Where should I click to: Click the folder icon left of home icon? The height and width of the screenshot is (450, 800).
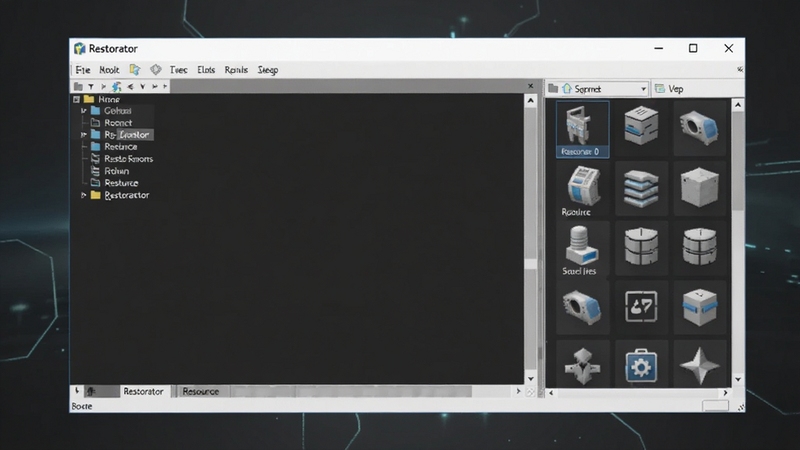(x=553, y=89)
